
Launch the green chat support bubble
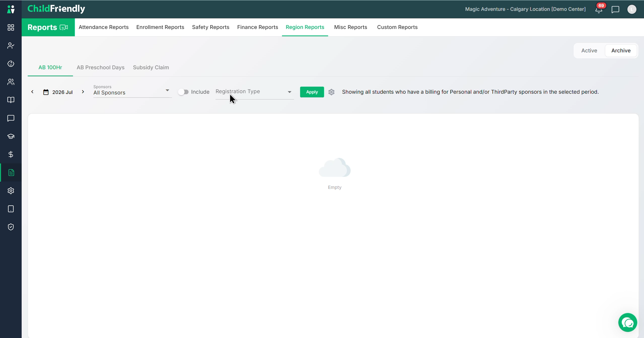[628, 322]
